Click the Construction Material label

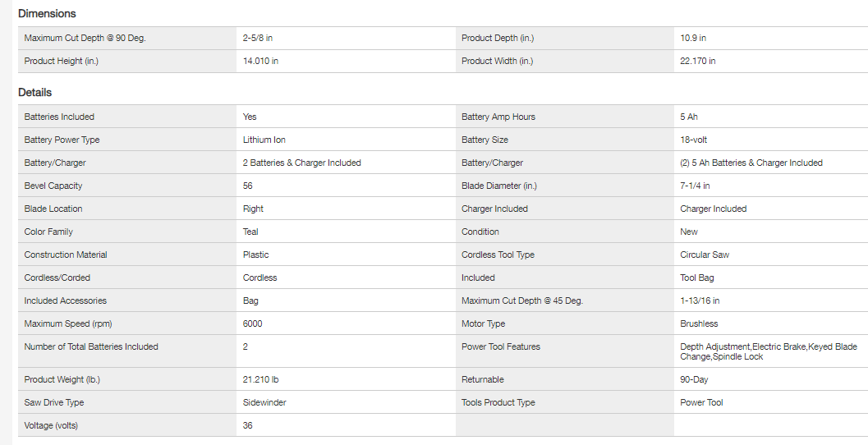tap(66, 255)
